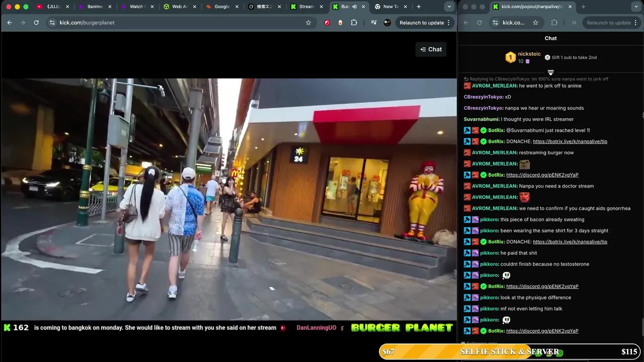
Task: Expand the tab search dropdown in the popout window
Action: [x=637, y=7]
